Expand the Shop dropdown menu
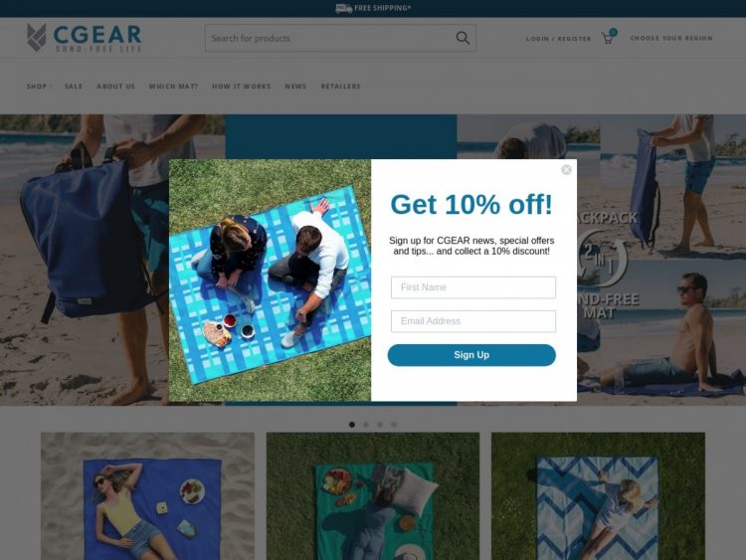The height and width of the screenshot is (560, 746). [39, 87]
